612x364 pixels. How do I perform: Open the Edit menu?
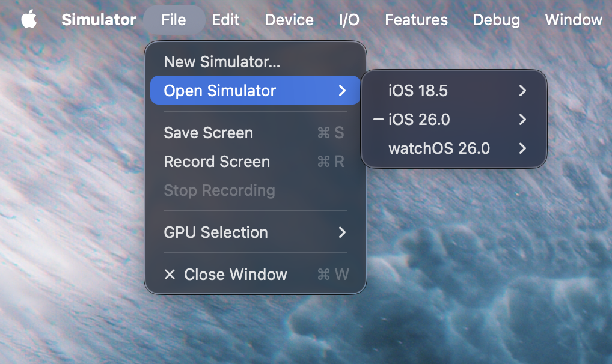pos(225,20)
